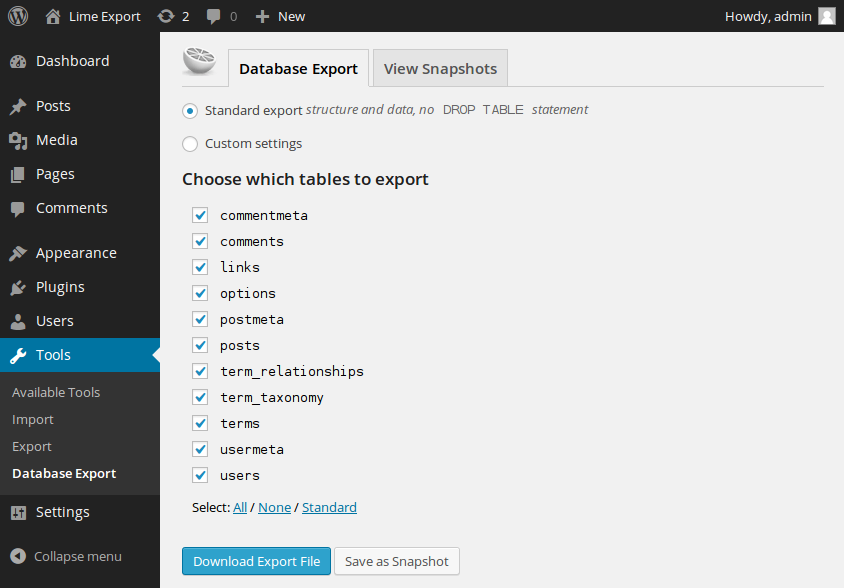Open the updates icon showing 2
This screenshot has height=588, width=844.
pos(166,17)
